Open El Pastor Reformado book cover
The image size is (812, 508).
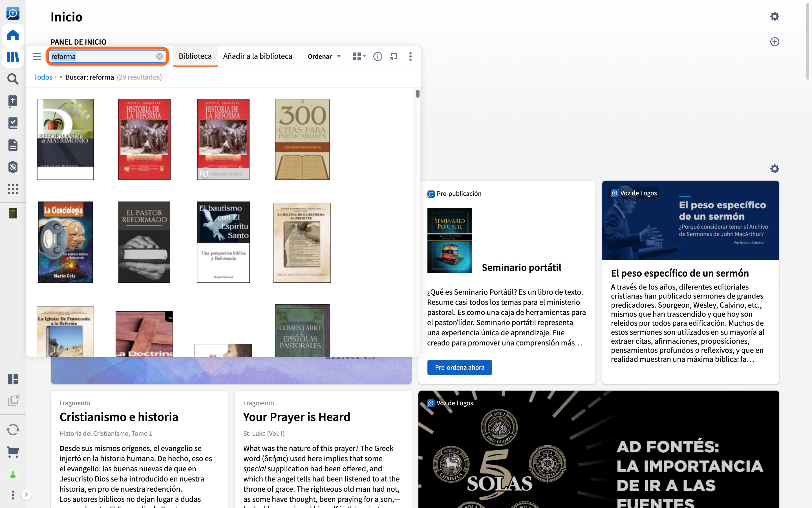click(144, 242)
